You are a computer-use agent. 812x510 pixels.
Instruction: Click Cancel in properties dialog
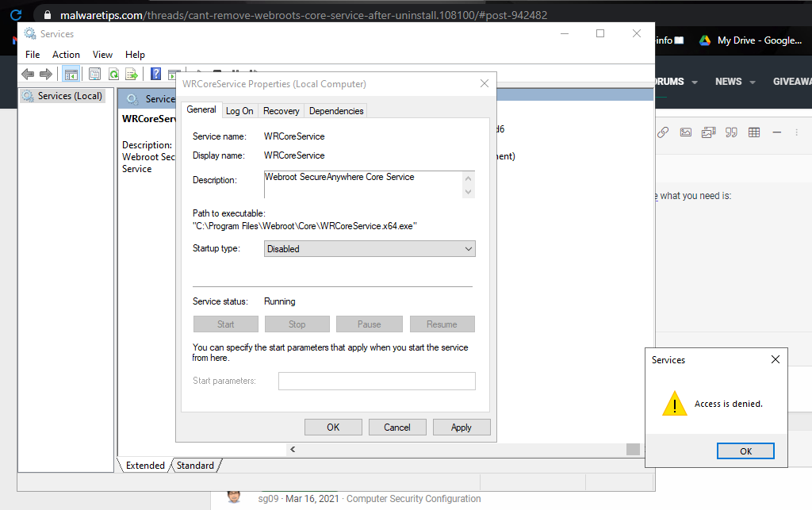[x=397, y=428]
